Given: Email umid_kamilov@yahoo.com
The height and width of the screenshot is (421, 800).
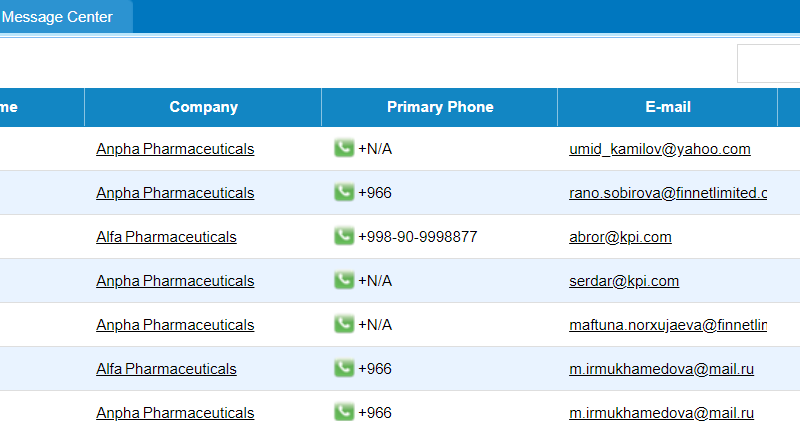Looking at the screenshot, I should pyautogui.click(x=660, y=149).
